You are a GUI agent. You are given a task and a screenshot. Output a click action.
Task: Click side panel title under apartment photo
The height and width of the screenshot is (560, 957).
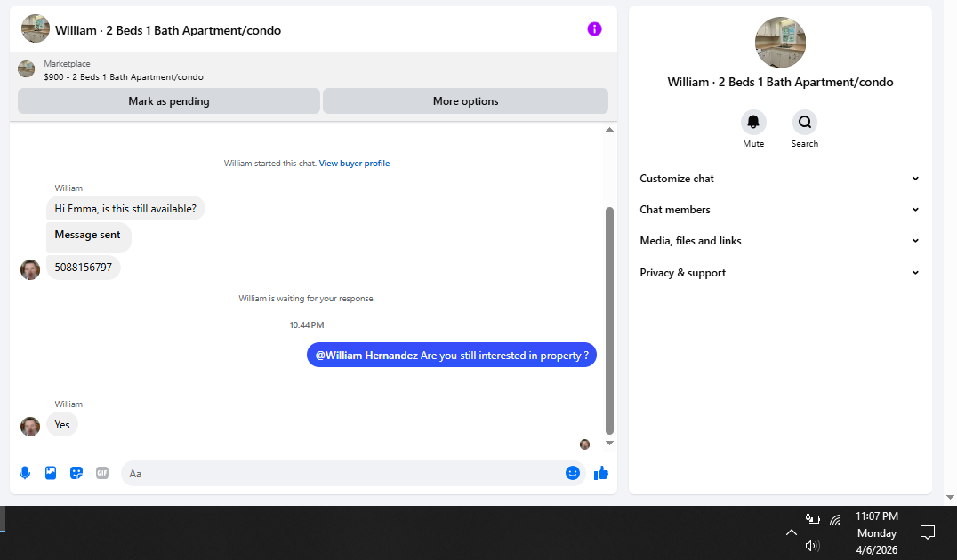click(x=780, y=83)
